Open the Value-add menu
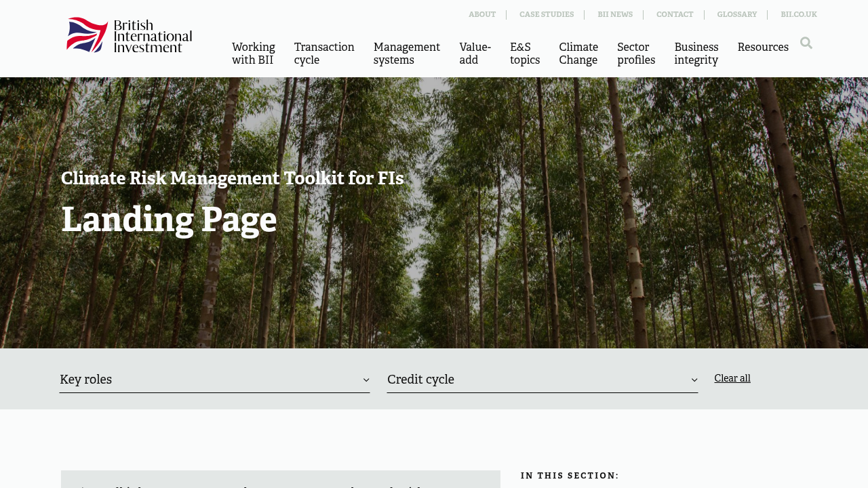This screenshot has width=868, height=488. click(475, 54)
